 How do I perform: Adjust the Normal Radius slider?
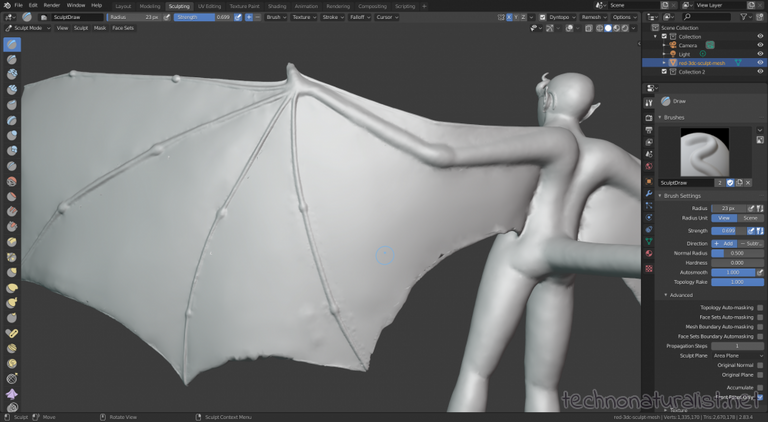coord(738,253)
